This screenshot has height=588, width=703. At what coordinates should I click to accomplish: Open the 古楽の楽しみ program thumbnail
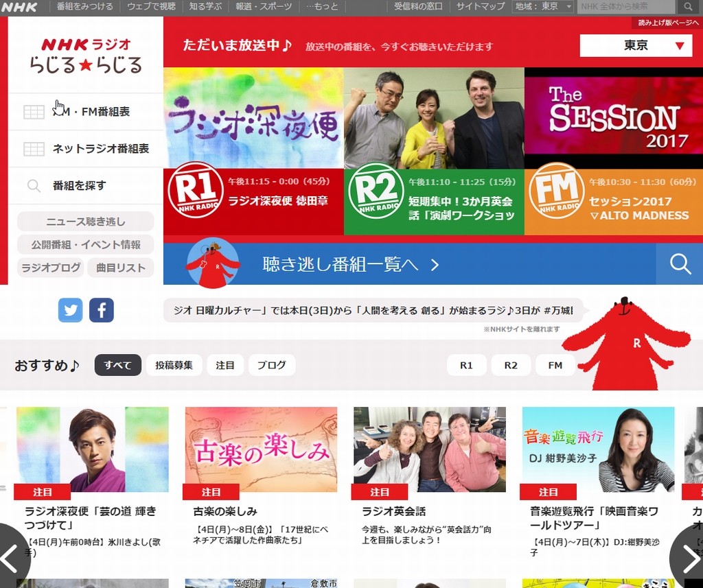pyautogui.click(x=261, y=449)
